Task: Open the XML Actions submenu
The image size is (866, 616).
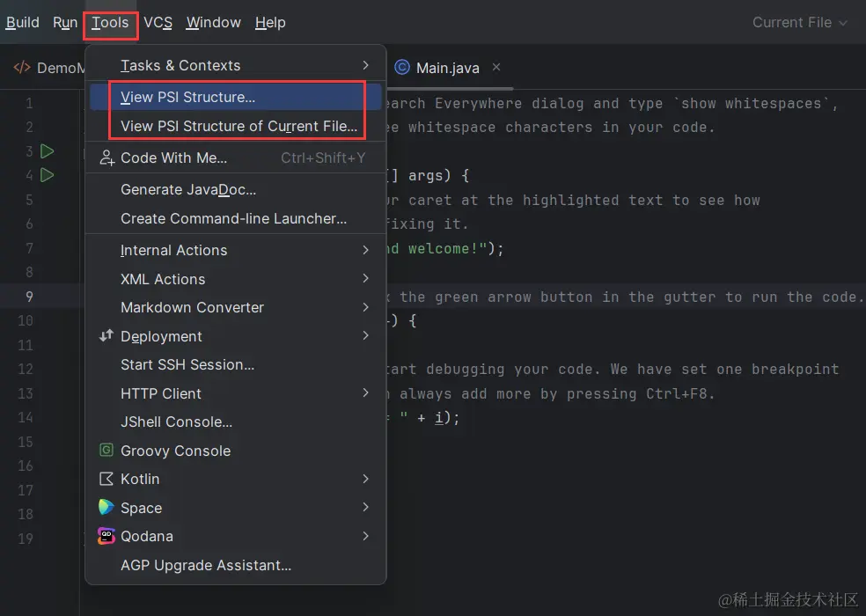Action: [x=236, y=279]
